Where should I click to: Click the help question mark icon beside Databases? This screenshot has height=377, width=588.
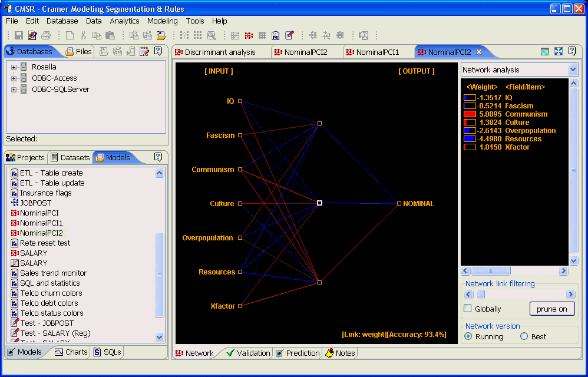click(x=157, y=51)
